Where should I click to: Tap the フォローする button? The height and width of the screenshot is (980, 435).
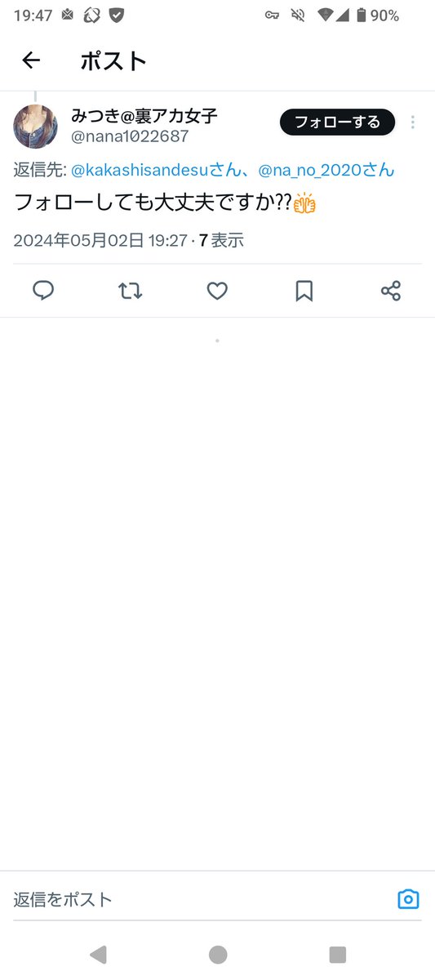click(x=337, y=122)
